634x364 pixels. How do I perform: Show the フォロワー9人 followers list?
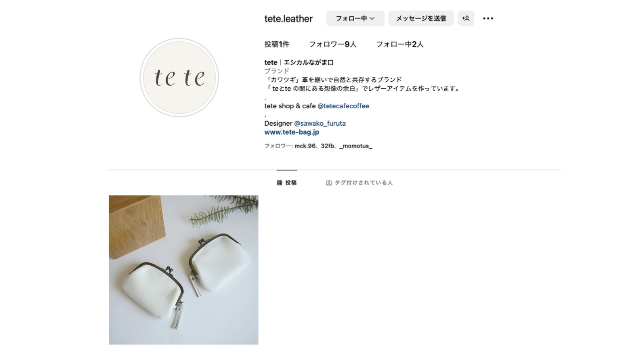tap(333, 44)
